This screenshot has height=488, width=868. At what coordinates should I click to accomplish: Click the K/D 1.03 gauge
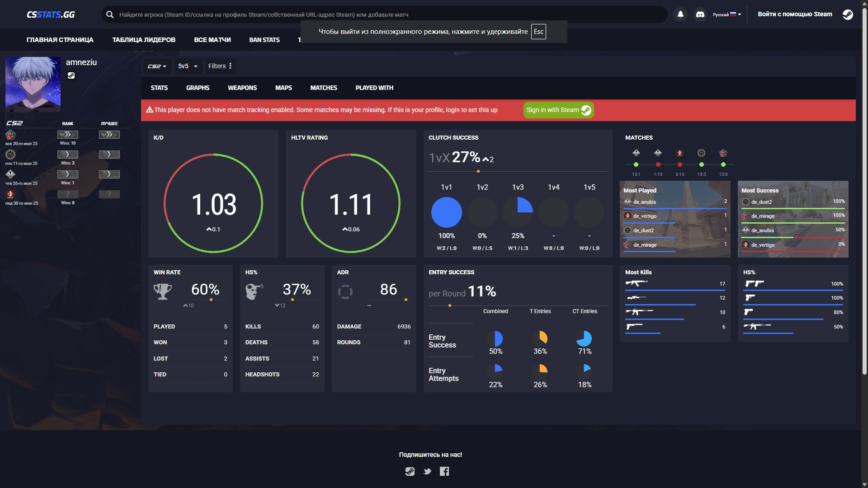[213, 203]
